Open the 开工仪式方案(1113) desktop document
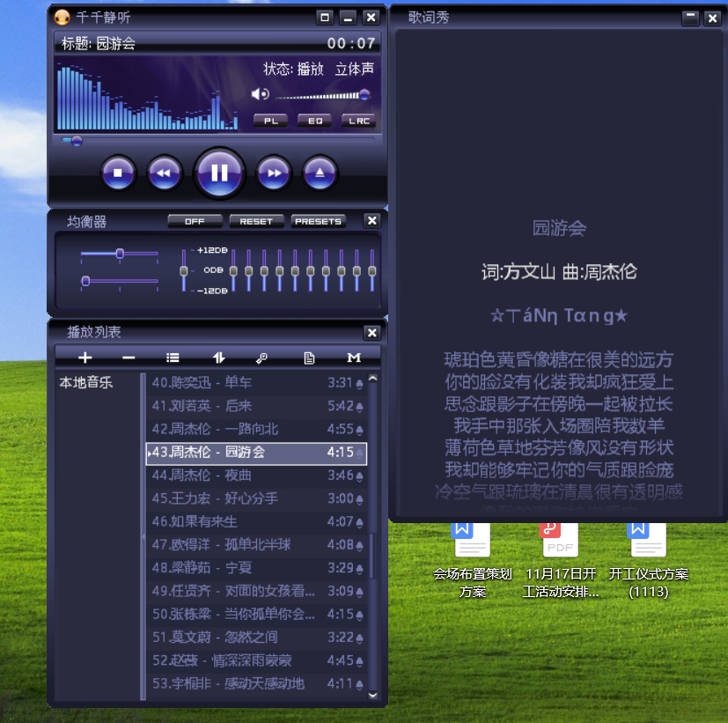Viewport: 728px width, 723px height. coord(648,562)
